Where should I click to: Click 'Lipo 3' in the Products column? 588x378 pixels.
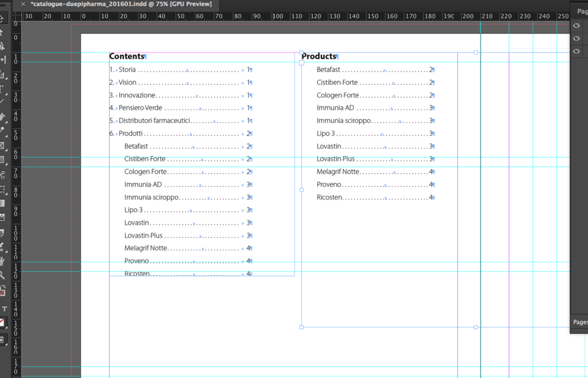pyautogui.click(x=326, y=133)
